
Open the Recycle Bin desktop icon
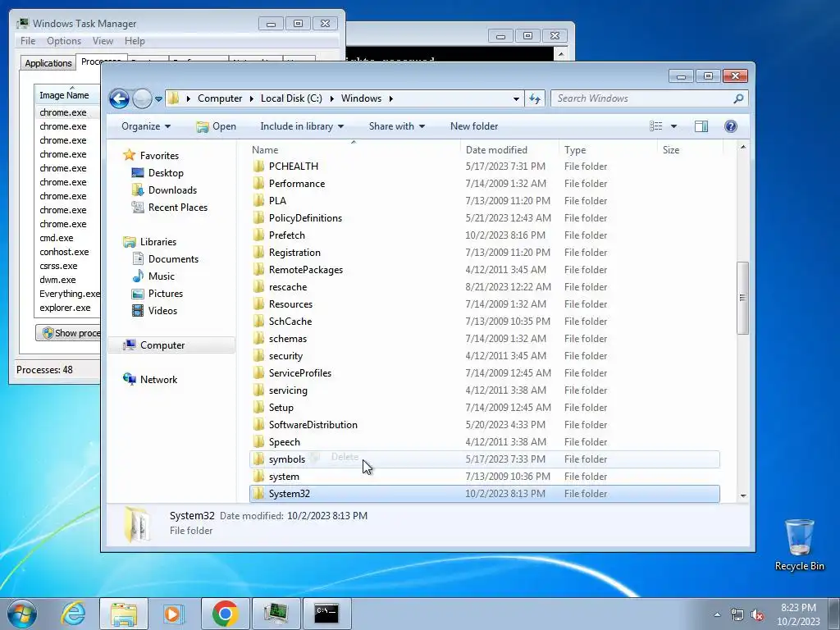[x=799, y=545]
